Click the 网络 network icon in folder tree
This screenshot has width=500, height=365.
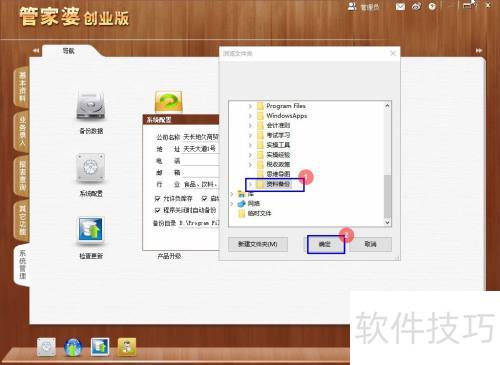[x=241, y=203]
